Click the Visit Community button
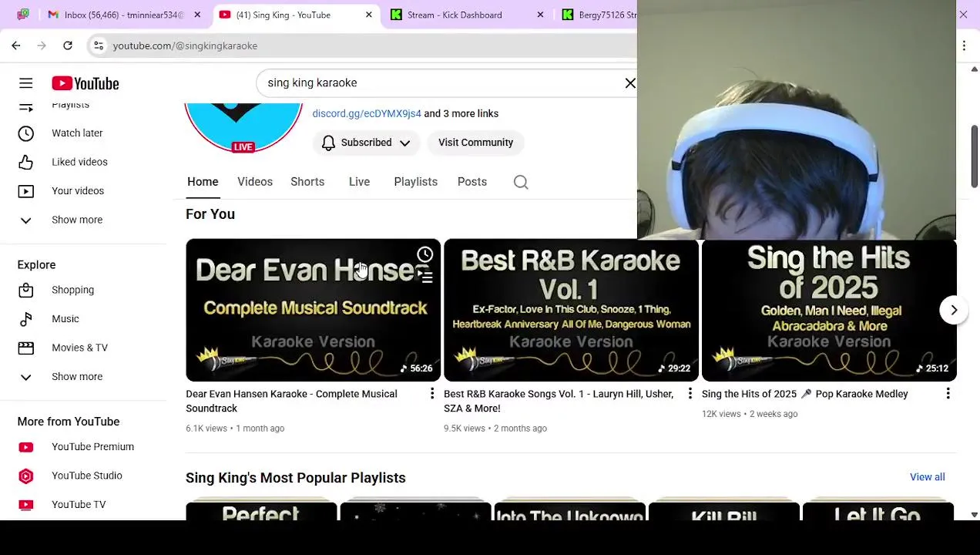Image resolution: width=980 pixels, height=555 pixels. [475, 143]
